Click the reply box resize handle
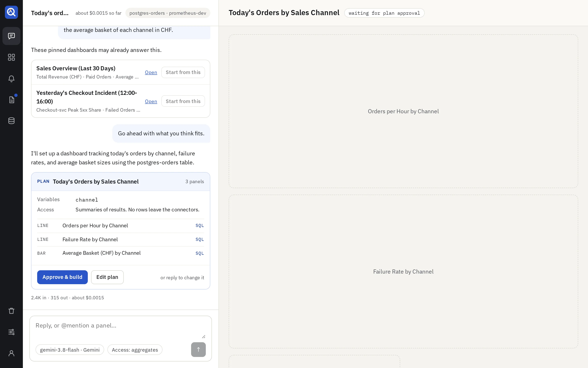This screenshot has height=368, width=588. coord(204,337)
